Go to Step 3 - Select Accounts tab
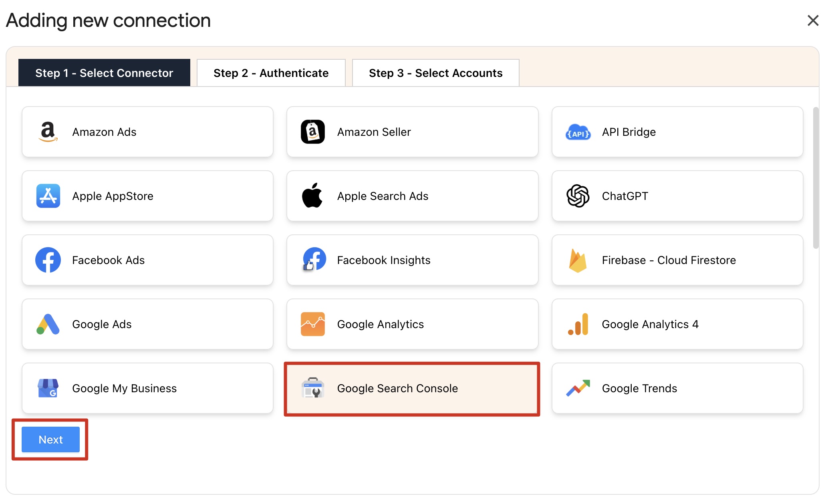The image size is (830, 504). 436,73
